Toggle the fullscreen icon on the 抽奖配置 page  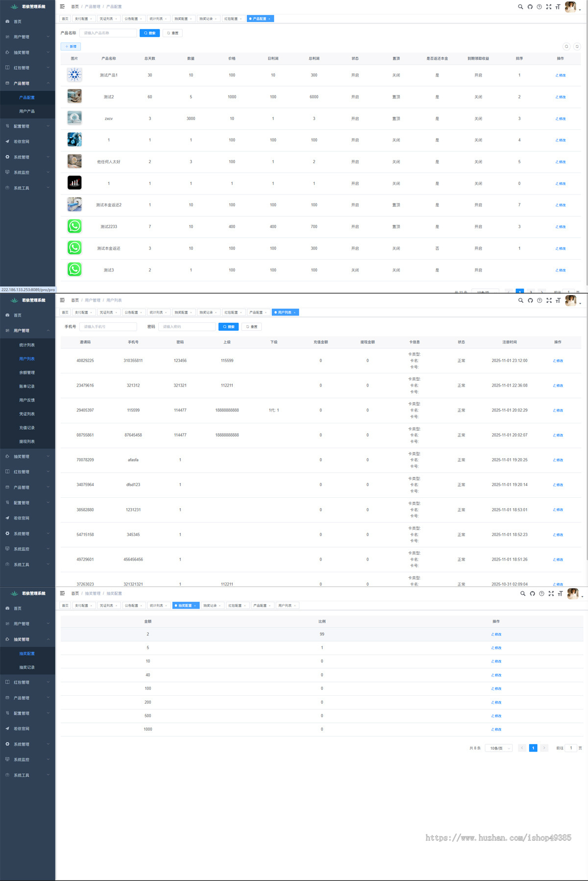[551, 593]
